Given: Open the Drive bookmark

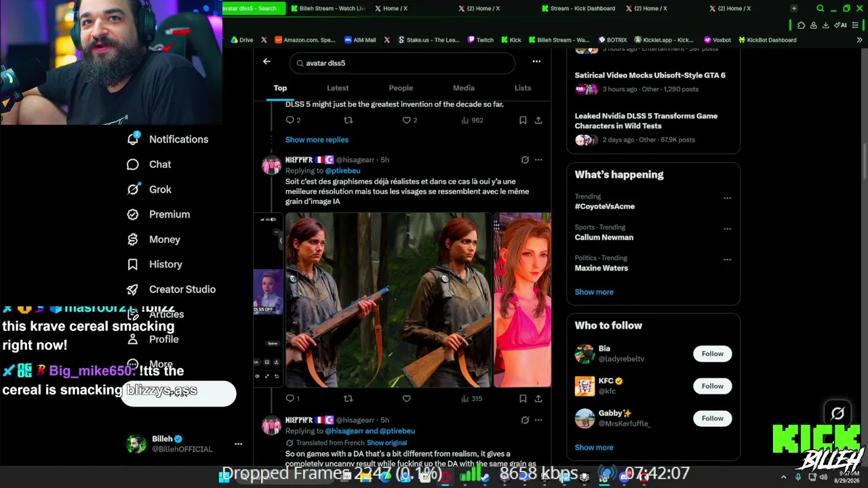Looking at the screenshot, I should tap(242, 40).
